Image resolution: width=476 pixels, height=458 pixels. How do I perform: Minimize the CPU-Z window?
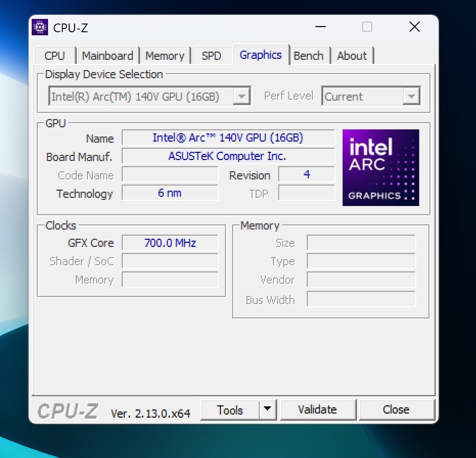tap(320, 27)
